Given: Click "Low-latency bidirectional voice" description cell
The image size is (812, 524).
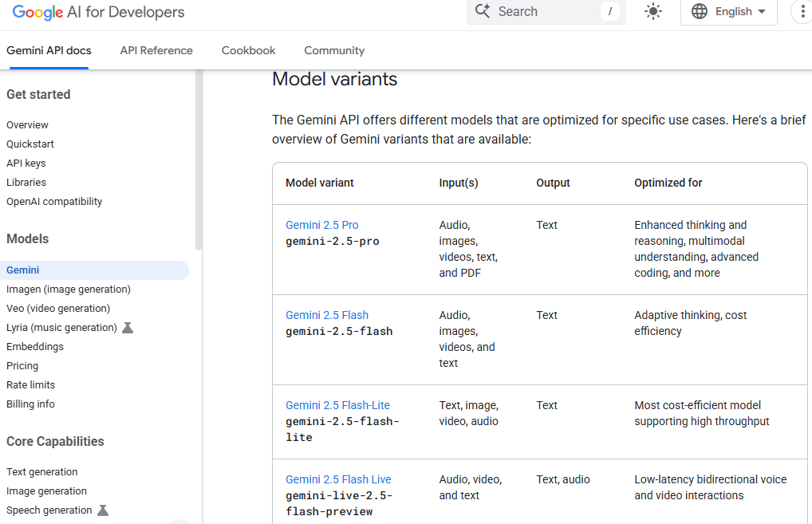Looking at the screenshot, I should (x=711, y=487).
